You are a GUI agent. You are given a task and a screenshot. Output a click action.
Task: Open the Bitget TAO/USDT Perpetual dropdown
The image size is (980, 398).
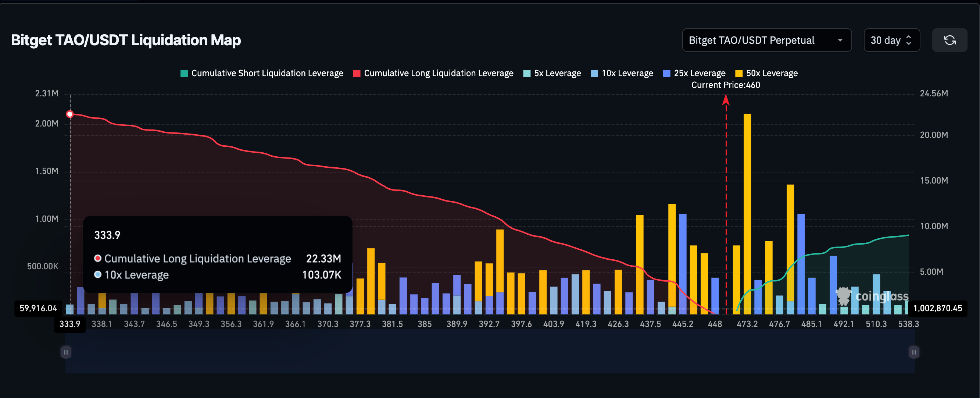click(x=766, y=40)
